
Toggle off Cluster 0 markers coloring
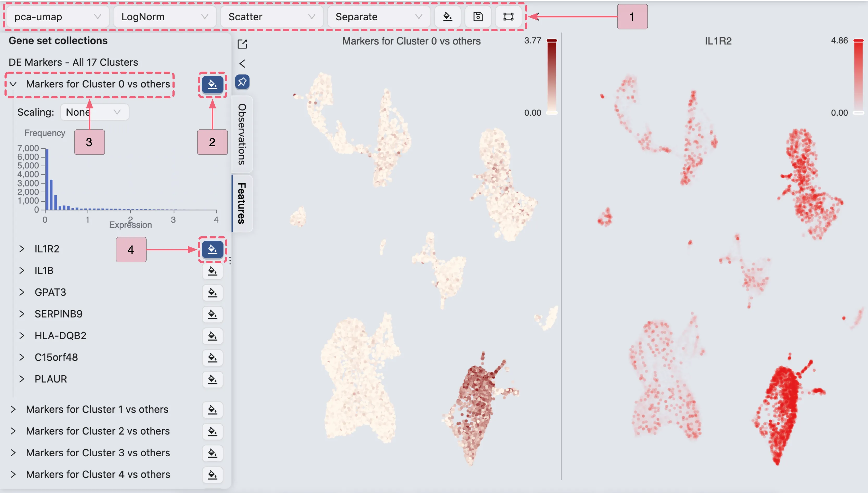[x=212, y=84]
